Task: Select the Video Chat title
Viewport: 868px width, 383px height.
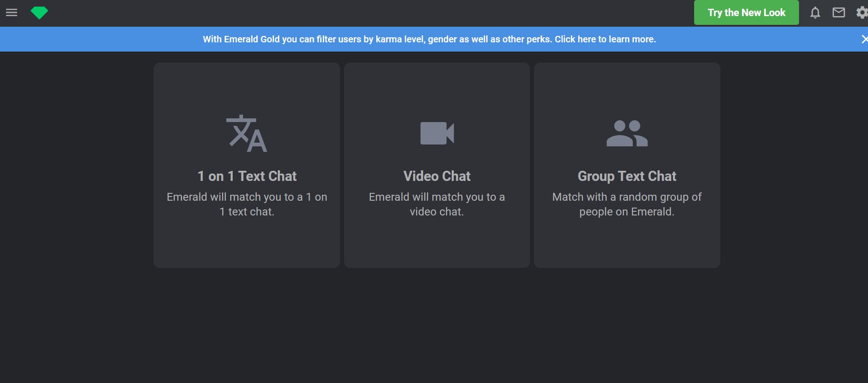Action: [x=437, y=176]
